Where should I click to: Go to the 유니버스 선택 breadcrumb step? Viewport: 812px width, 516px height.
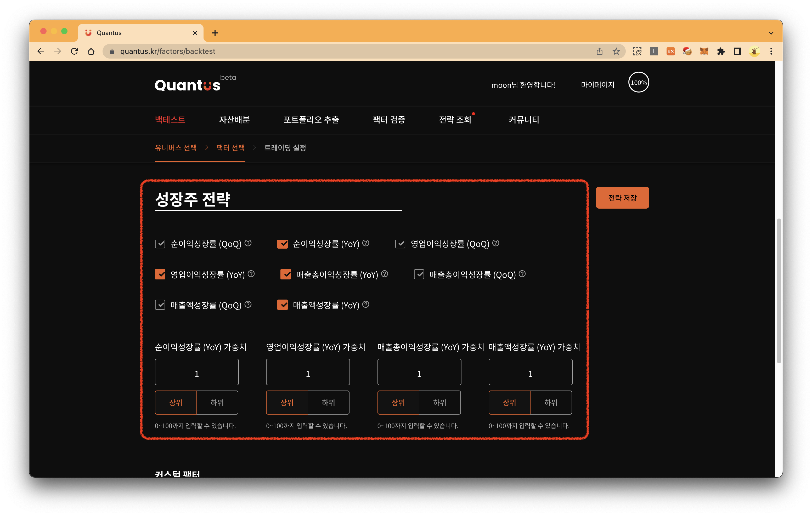pyautogui.click(x=176, y=148)
